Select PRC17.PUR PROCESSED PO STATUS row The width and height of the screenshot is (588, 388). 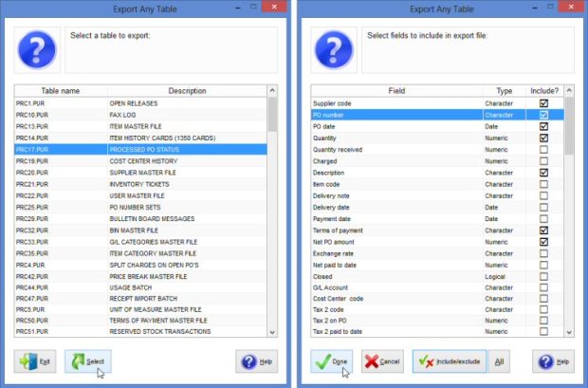pyautogui.click(x=140, y=150)
